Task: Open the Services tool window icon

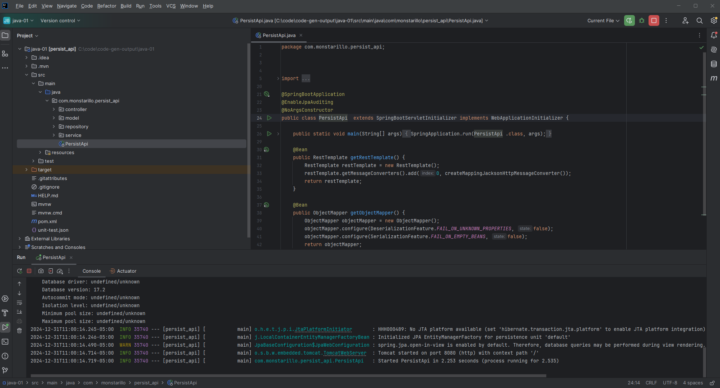Action: (x=5, y=298)
